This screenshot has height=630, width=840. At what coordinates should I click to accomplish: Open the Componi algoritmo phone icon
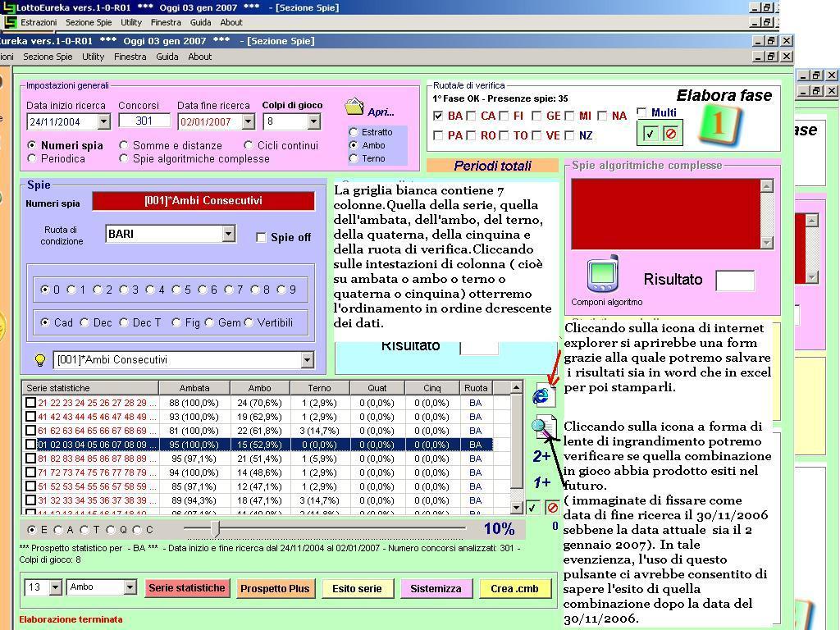(603, 274)
